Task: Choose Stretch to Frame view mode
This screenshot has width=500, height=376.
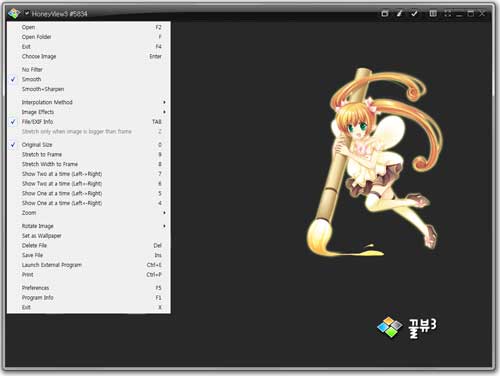Action: coord(89,154)
